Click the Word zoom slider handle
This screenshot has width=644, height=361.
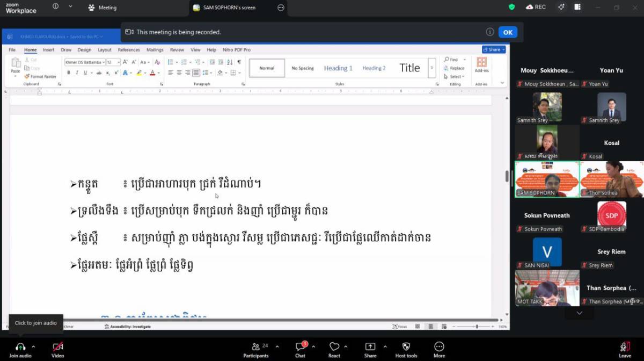coord(477,326)
